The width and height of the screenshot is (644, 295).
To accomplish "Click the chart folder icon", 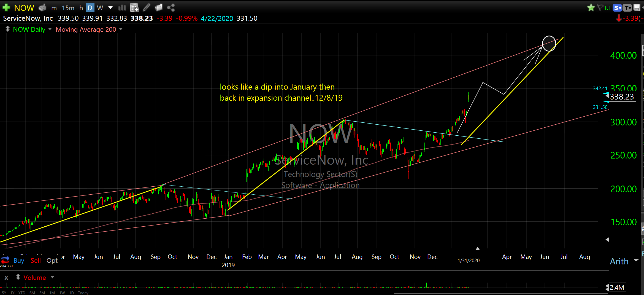I will 159,8.
